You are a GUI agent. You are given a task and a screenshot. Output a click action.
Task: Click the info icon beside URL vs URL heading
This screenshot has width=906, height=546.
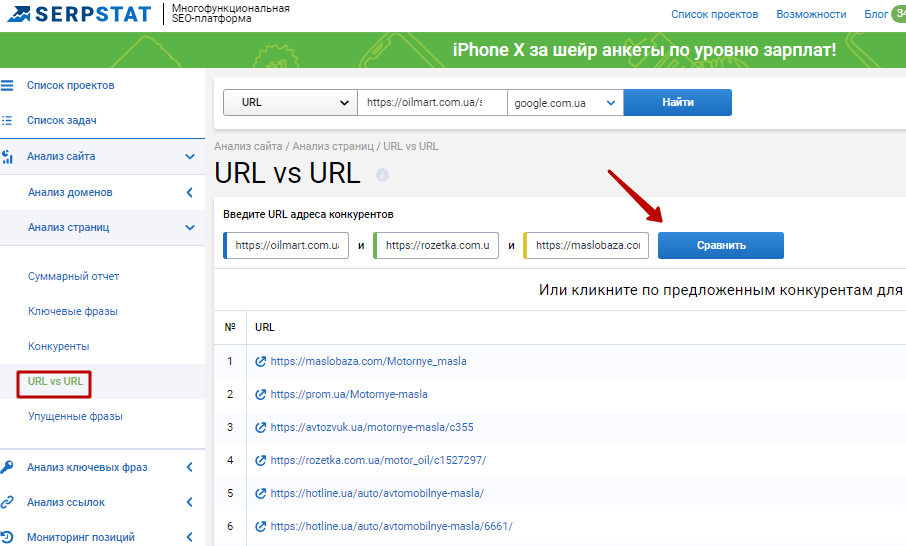[382, 175]
